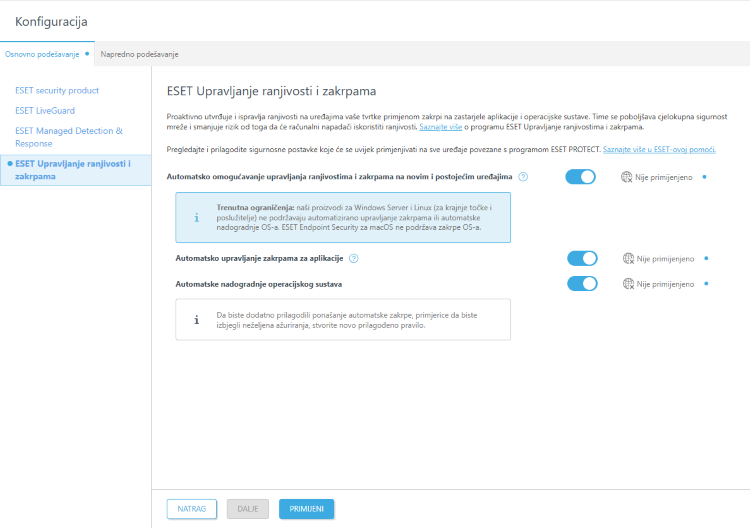Click globe icon in Automatske nadogradnje operacijskog sustava row

tap(628, 284)
